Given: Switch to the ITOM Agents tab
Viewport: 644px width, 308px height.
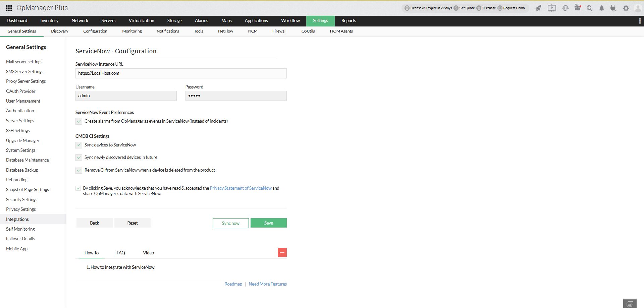Looking at the screenshot, I should (341, 31).
